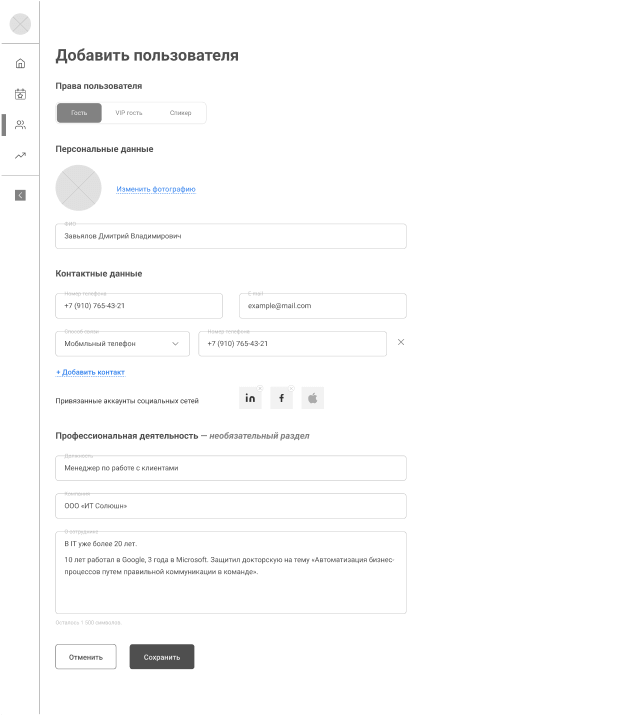This screenshot has height=715, width=643.
Task: Open the home page from sidebar
Action: 20,64
